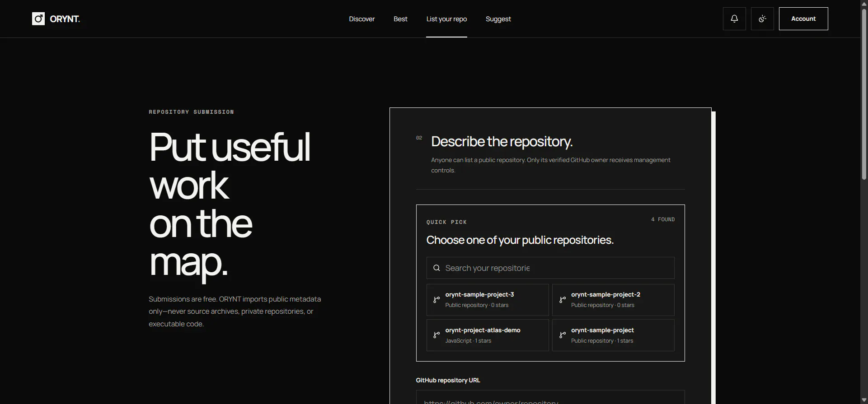Viewport: 868px width, 404px height.
Task: Click the 'GitHub repository URL' field label
Action: (448, 380)
